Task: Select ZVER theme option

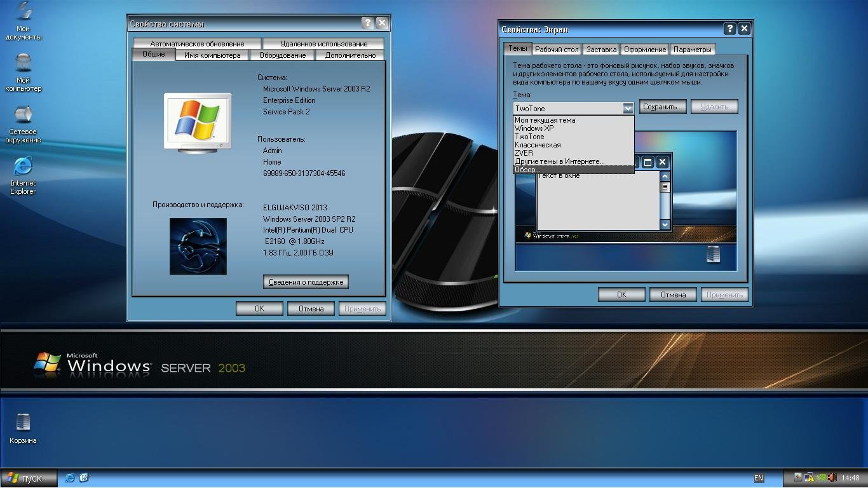Action: 573,153
